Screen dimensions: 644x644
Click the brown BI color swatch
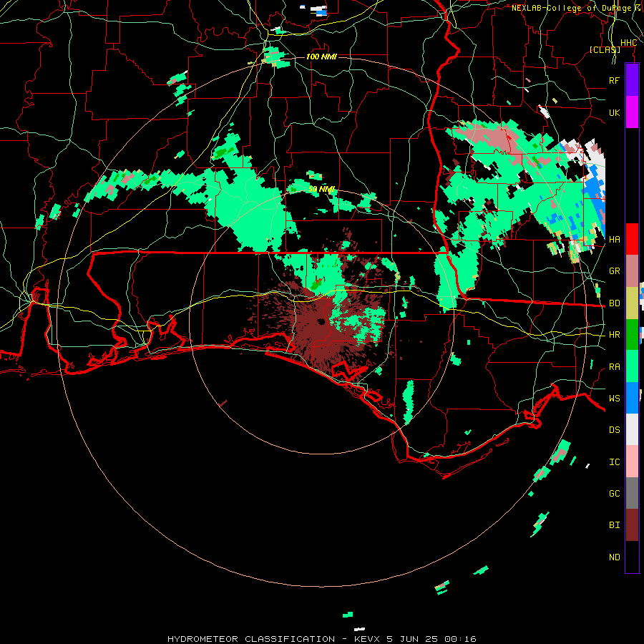point(632,525)
